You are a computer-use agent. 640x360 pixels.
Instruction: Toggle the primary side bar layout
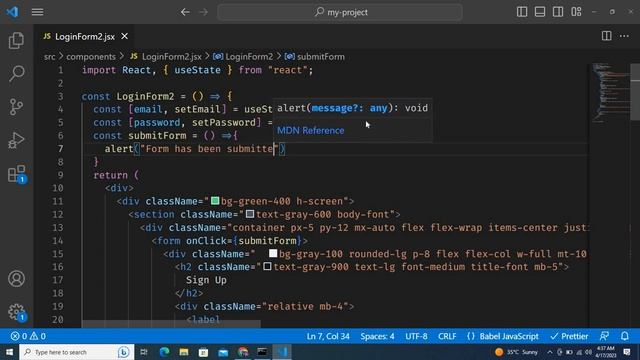point(522,12)
